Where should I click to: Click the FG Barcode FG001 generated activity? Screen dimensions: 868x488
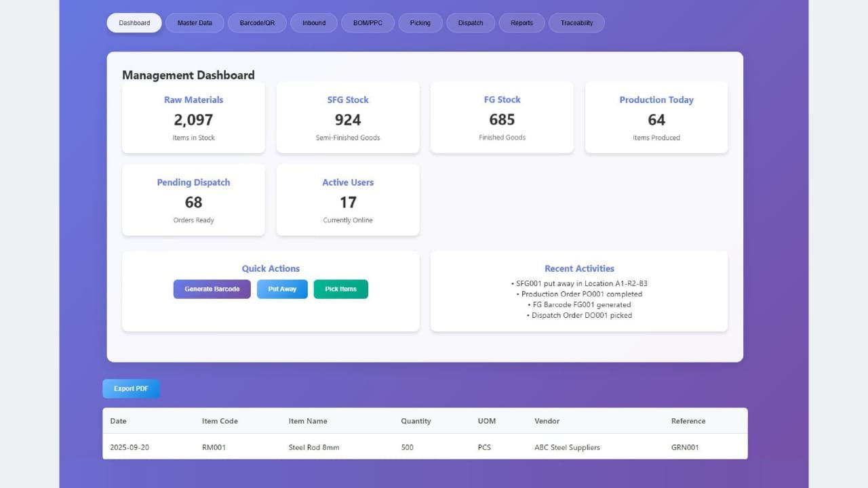pos(579,305)
